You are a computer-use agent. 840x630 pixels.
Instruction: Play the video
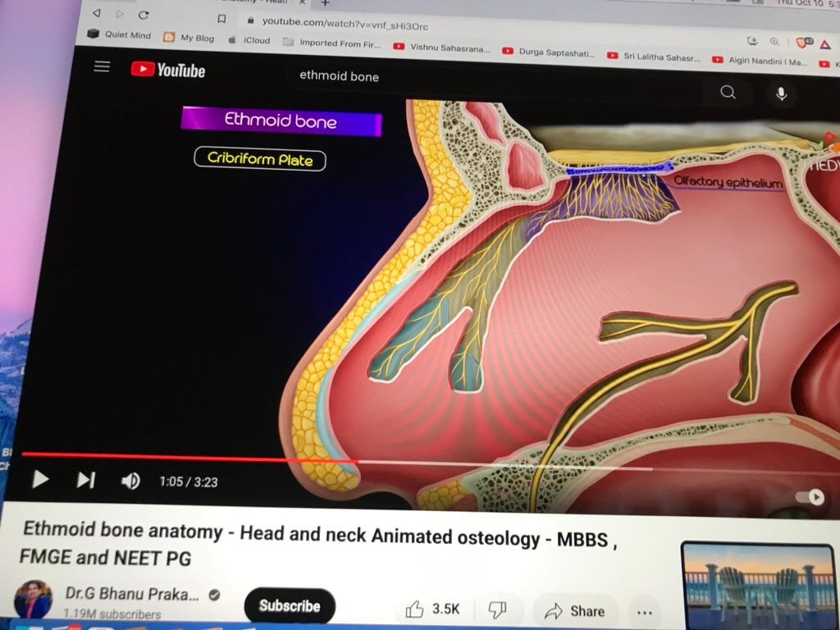pos(40,479)
